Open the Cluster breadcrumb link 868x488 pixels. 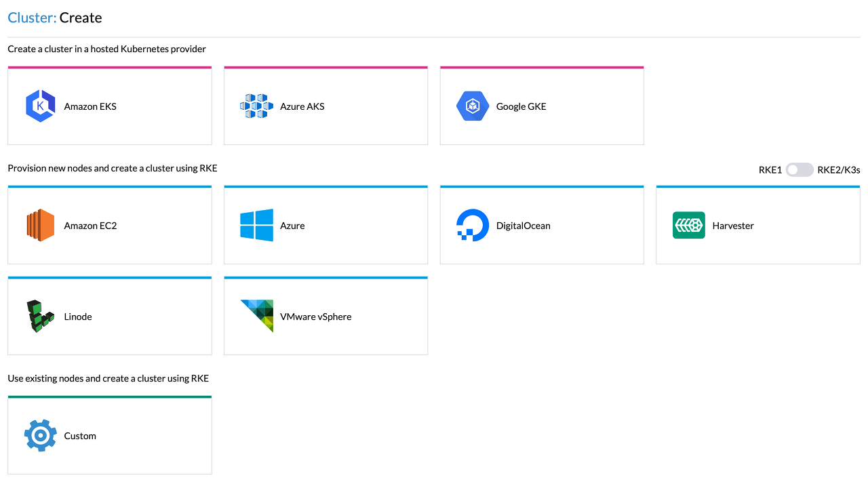tap(32, 18)
